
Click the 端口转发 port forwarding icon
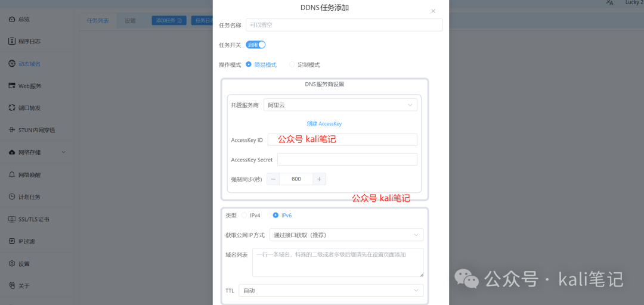click(x=12, y=108)
